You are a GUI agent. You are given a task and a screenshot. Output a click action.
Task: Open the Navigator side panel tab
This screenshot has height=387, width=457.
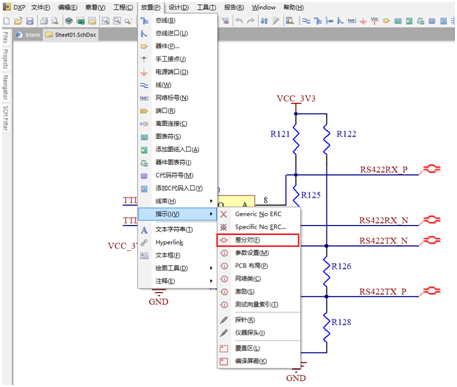coord(5,87)
